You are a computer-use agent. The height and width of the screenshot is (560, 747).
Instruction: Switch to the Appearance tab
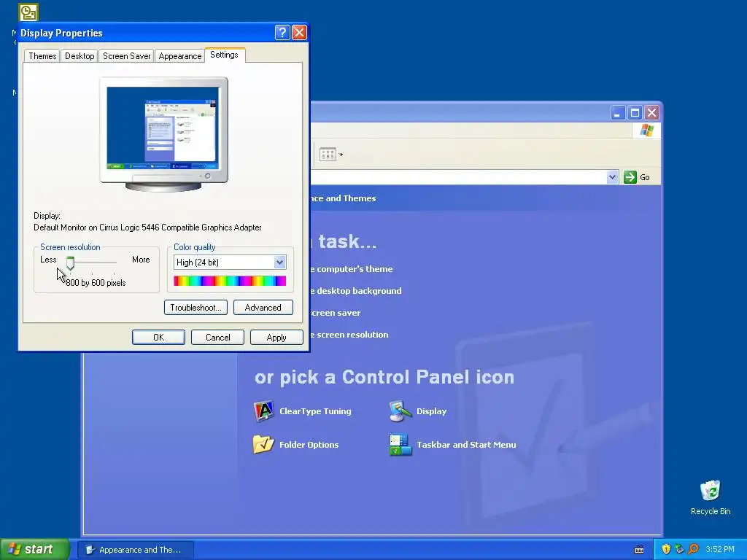click(x=180, y=55)
